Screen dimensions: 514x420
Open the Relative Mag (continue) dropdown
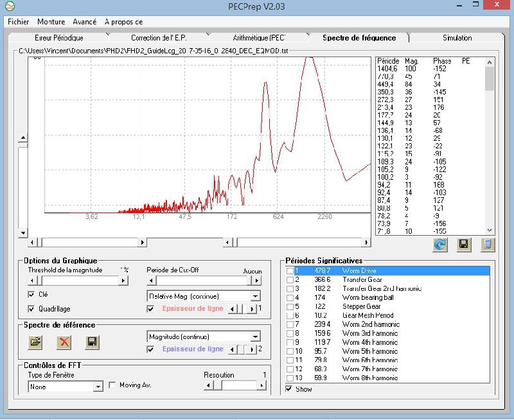tap(255, 296)
